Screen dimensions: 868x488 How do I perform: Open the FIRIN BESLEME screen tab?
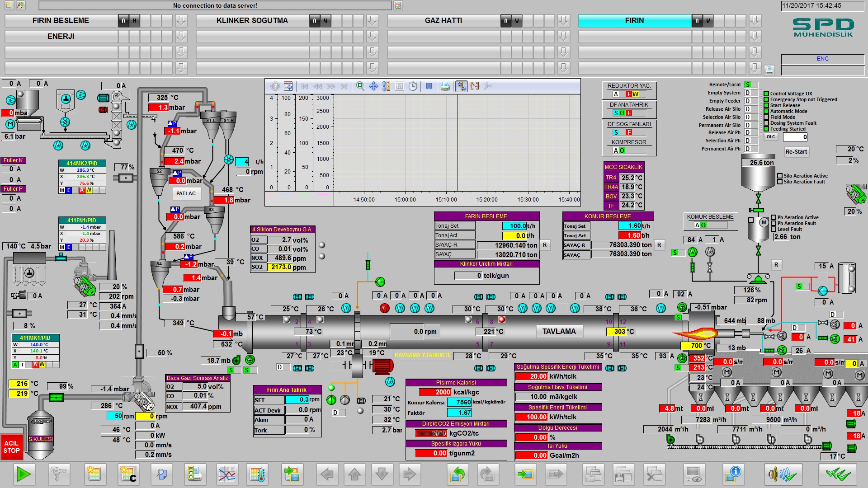tap(61, 20)
